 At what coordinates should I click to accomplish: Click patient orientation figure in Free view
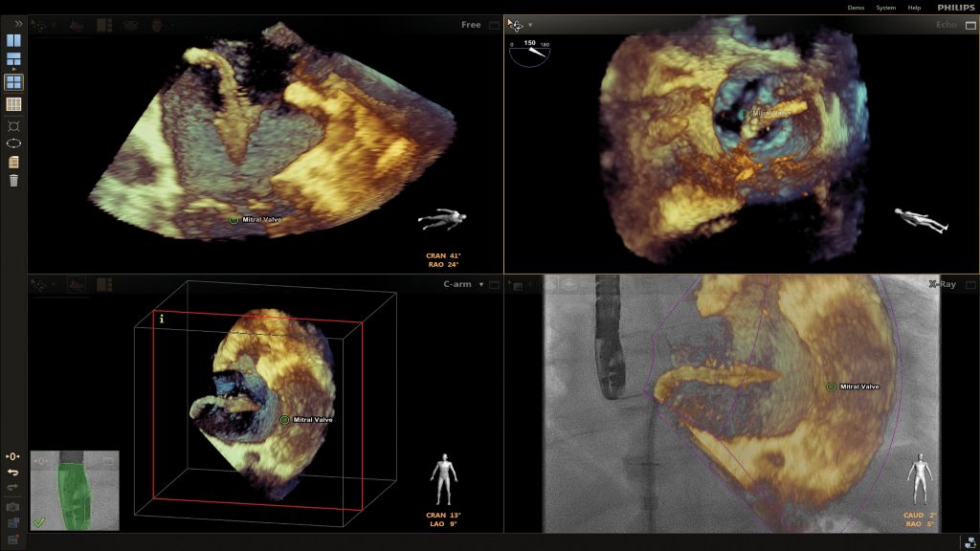(x=442, y=219)
